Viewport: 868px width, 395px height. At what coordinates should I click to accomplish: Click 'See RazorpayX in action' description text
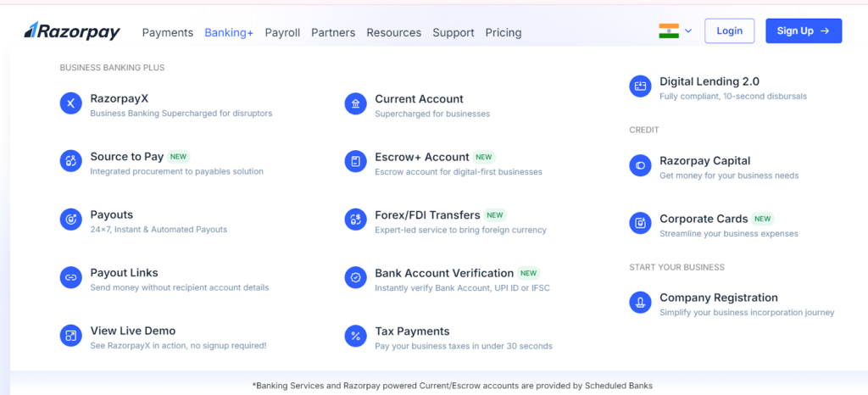178,346
